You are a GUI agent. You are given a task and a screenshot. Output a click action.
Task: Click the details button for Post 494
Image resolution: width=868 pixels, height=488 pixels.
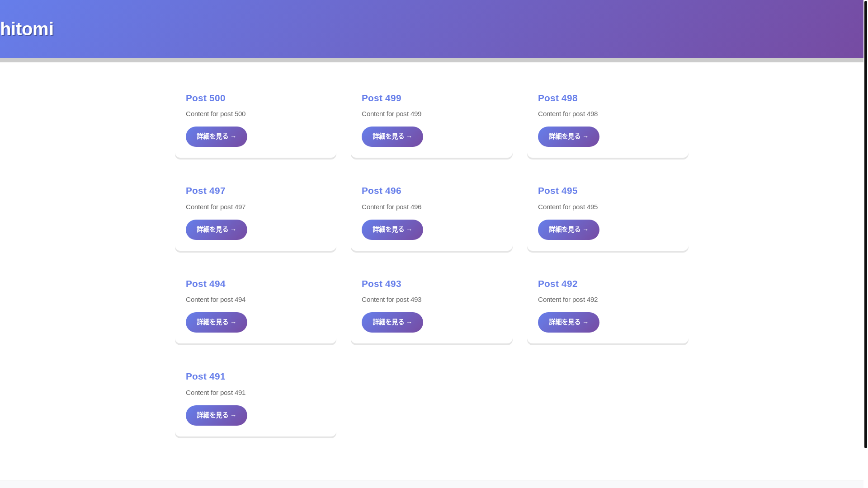(216, 322)
